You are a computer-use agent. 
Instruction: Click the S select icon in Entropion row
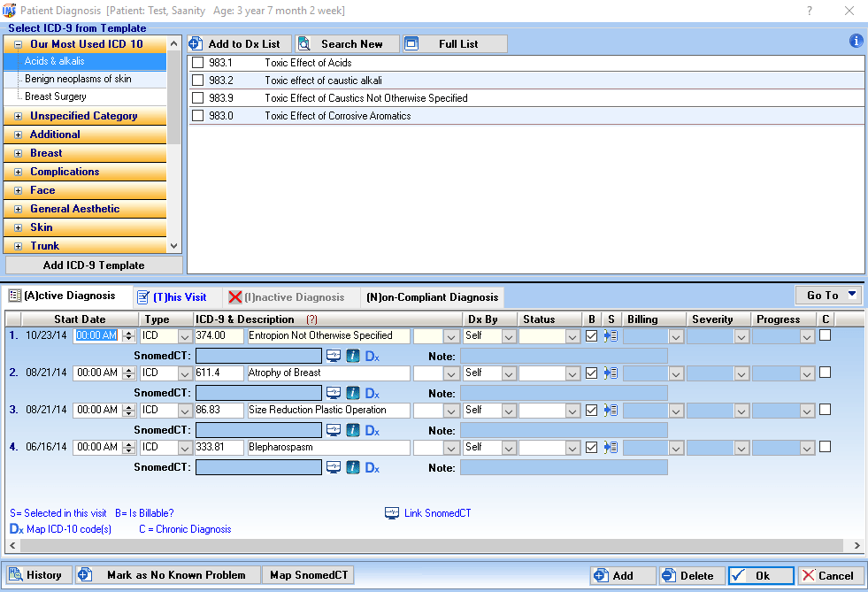click(611, 335)
